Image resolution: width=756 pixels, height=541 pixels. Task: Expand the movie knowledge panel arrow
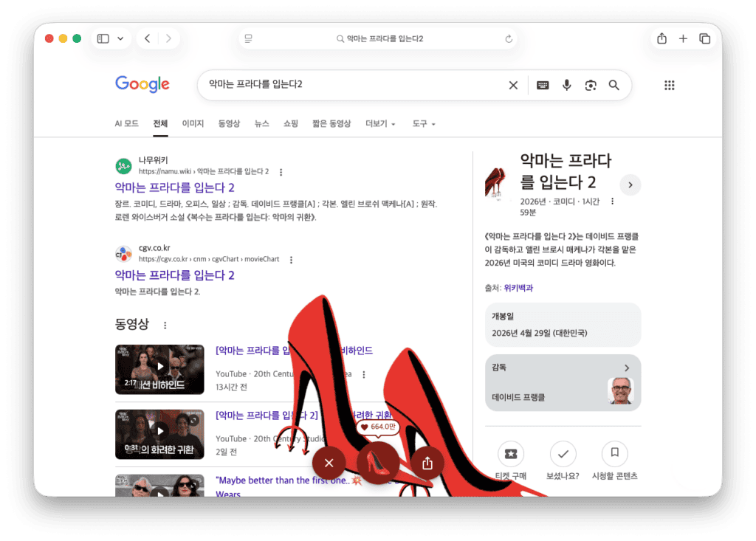(x=630, y=185)
